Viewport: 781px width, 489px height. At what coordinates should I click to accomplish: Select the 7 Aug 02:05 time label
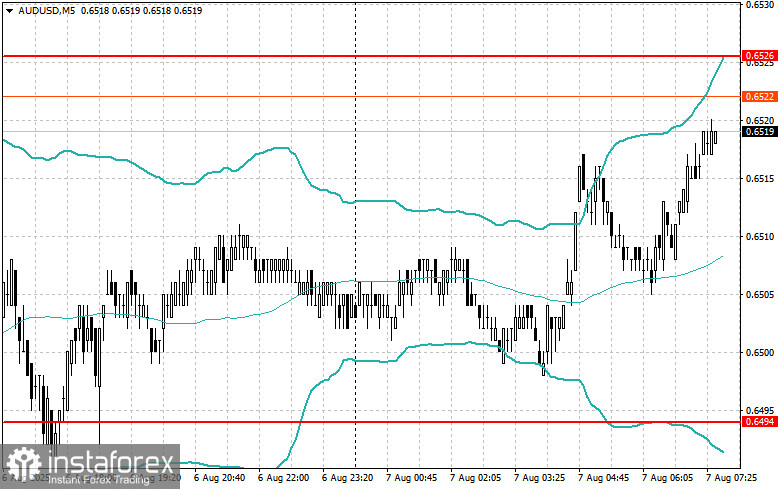click(475, 478)
